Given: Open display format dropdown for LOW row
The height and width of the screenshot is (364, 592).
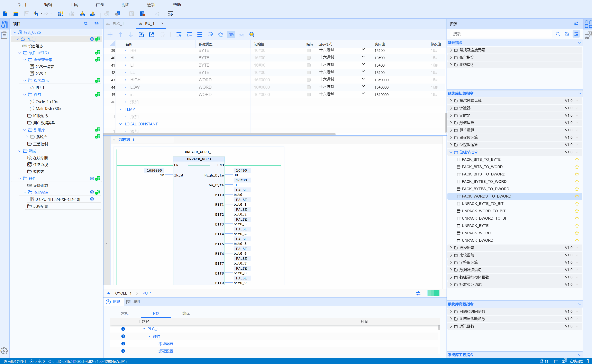Looking at the screenshot, I should 363,86.
